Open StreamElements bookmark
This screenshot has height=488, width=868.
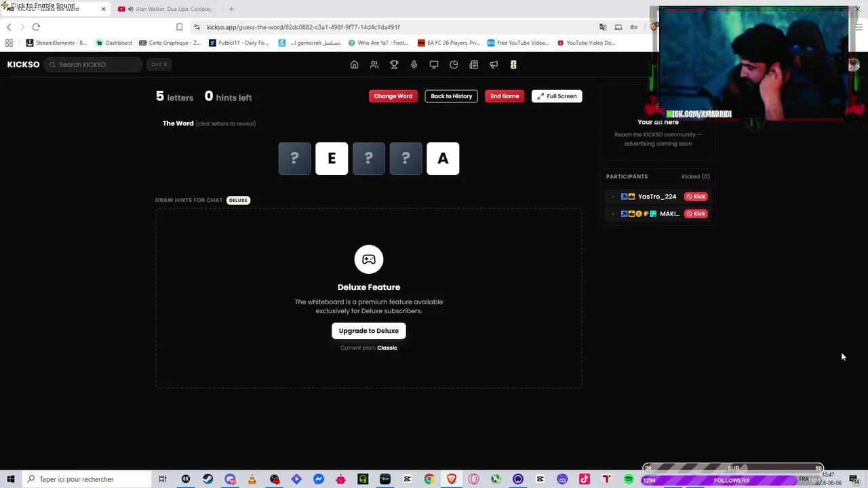56,43
